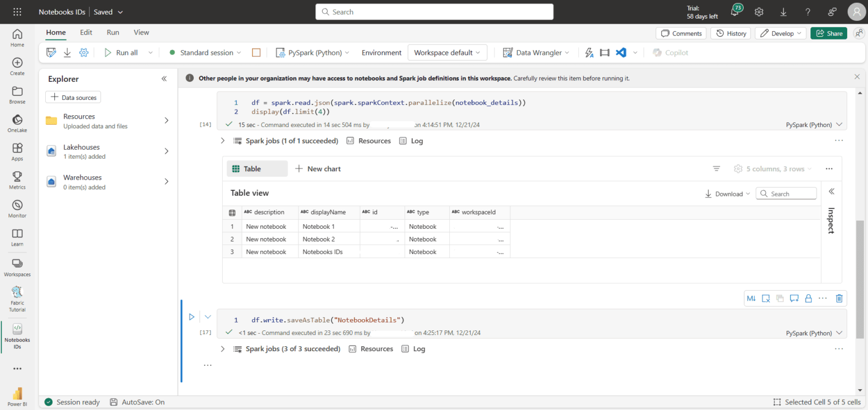This screenshot has height=410, width=868.
Task: Click in the top Search box
Action: (x=434, y=12)
